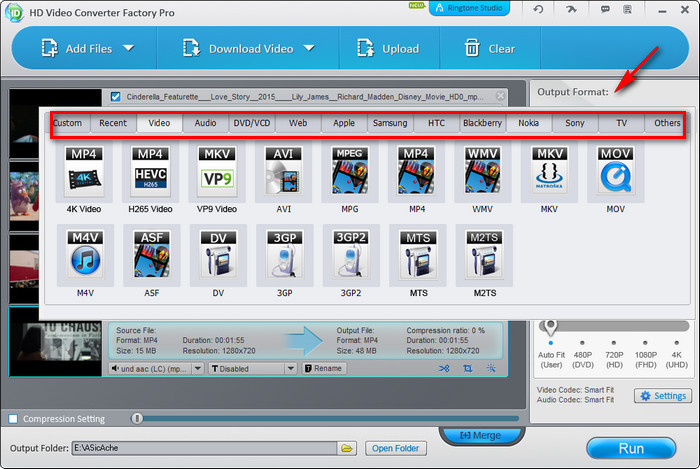Viewport: 700px width, 469px height.
Task: Click the Rename button
Action: pos(324,369)
